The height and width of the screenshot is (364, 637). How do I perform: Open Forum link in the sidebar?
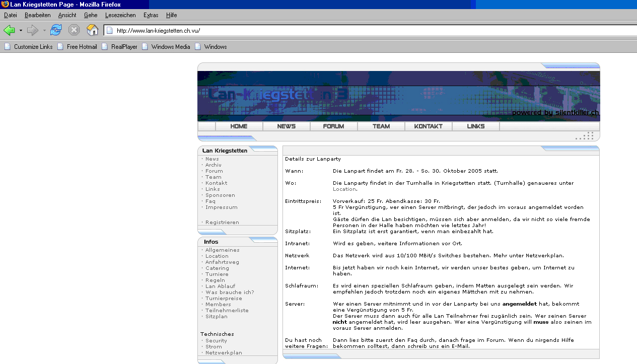coord(214,171)
